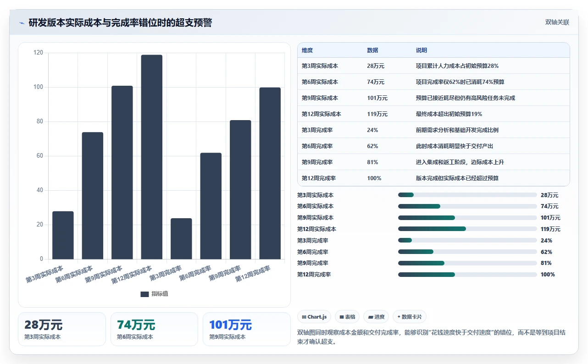Click the 第3周实际成本 progress bar
588x364 pixels.
pos(467,195)
